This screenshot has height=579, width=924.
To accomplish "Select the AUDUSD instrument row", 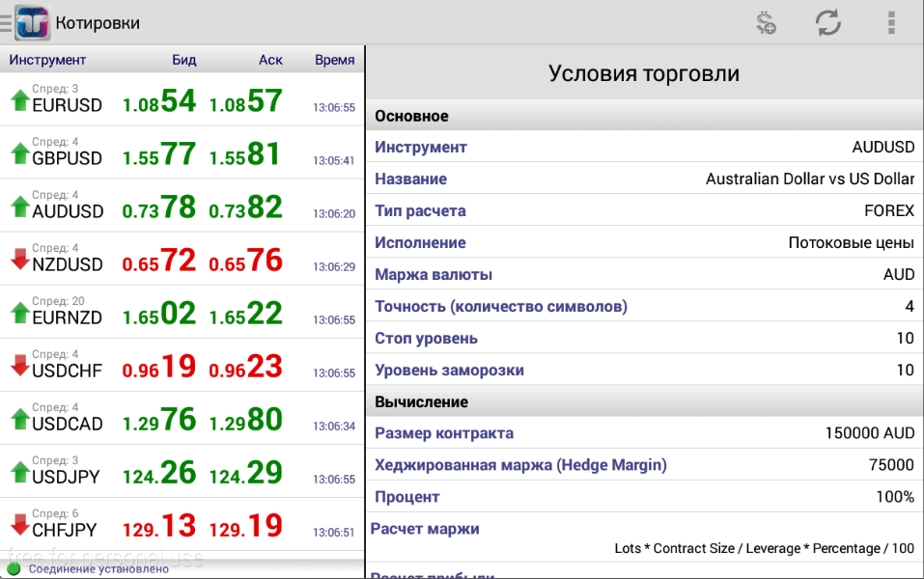I will [x=182, y=207].
